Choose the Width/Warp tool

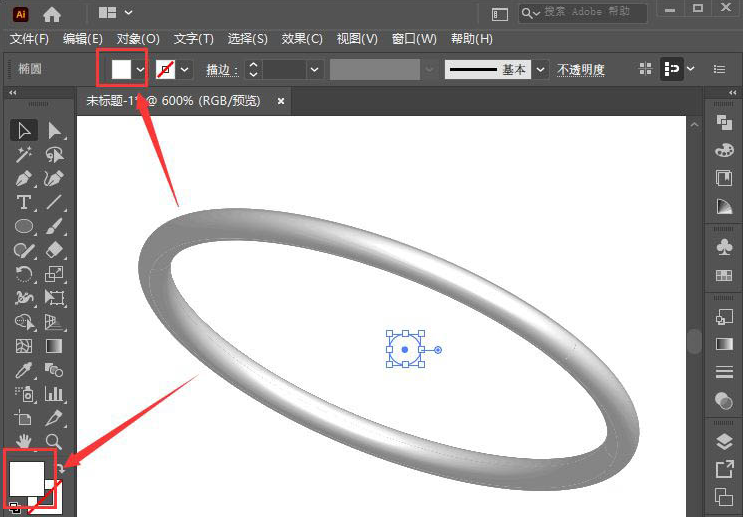[24, 298]
